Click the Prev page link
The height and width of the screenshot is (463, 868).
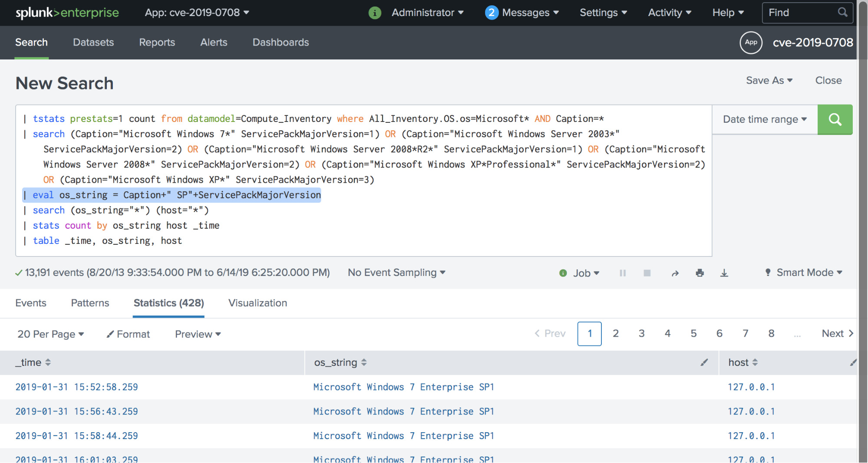pyautogui.click(x=550, y=333)
